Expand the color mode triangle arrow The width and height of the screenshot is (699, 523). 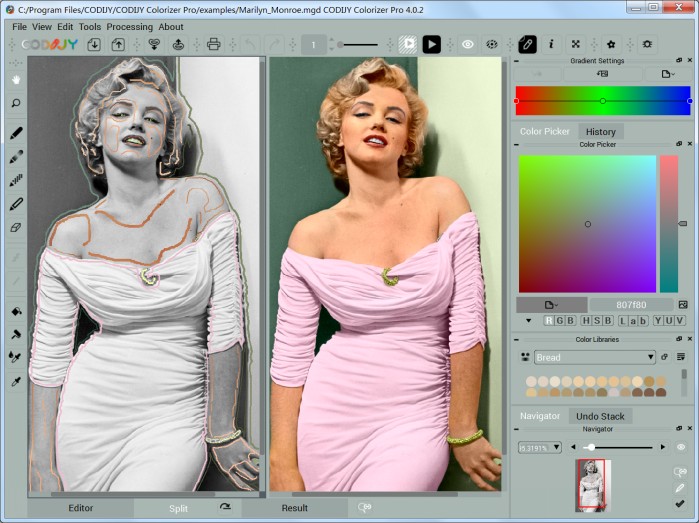(x=529, y=321)
